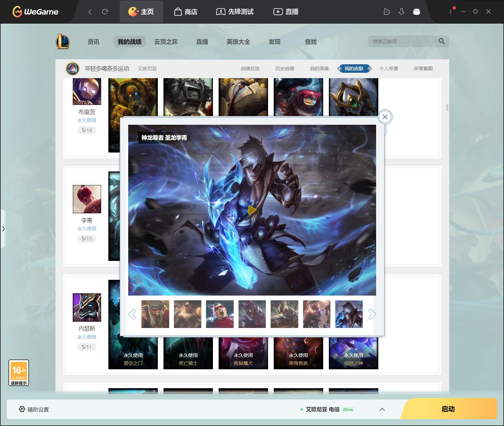Open the 创世之神 skin card
Screen dimensions: 504x426
(x=353, y=353)
